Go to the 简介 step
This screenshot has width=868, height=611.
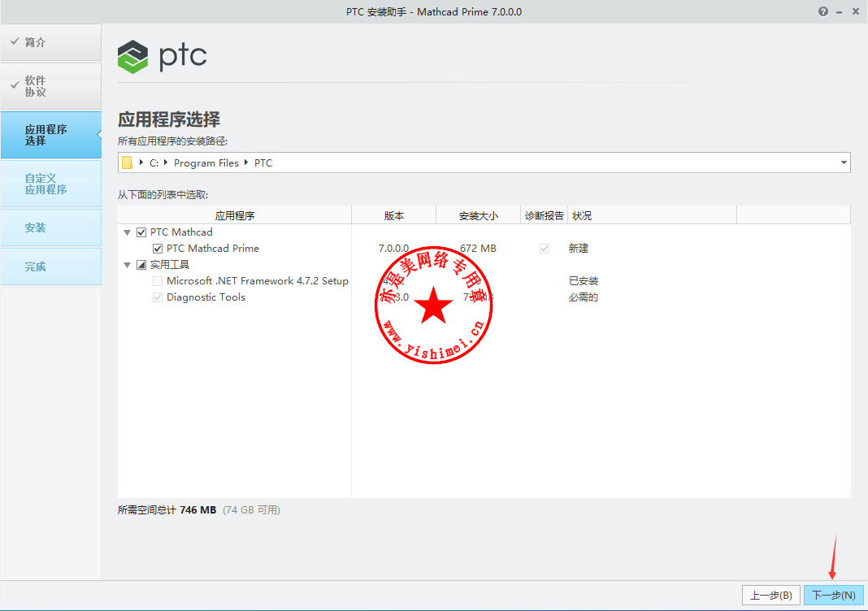pos(51,42)
